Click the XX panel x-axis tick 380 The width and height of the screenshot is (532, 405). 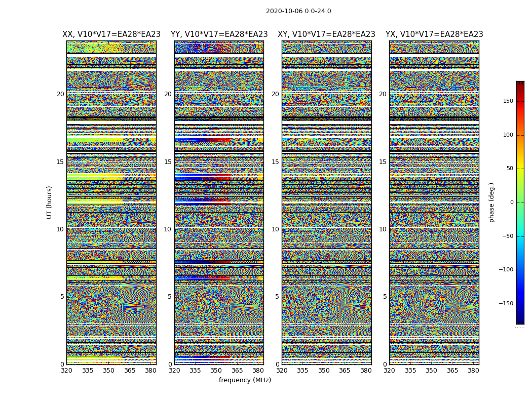click(x=150, y=371)
